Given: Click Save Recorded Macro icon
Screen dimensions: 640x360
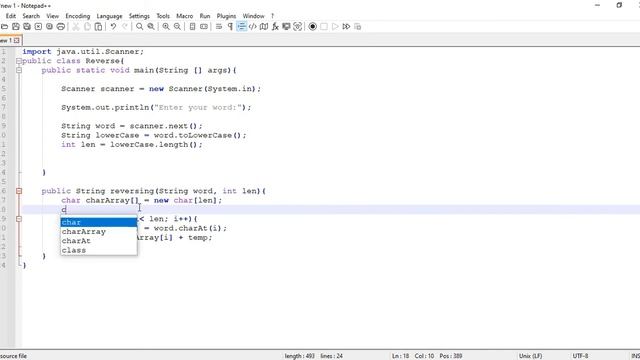Looking at the screenshot, I should click(x=358, y=27).
